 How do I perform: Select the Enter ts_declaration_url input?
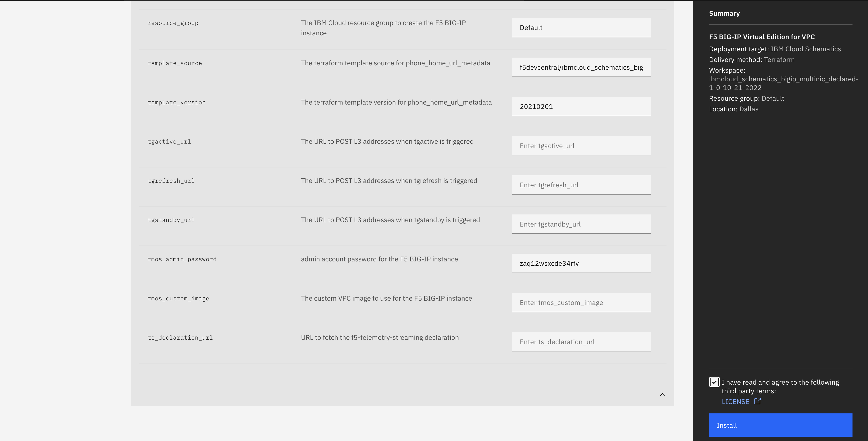click(581, 342)
